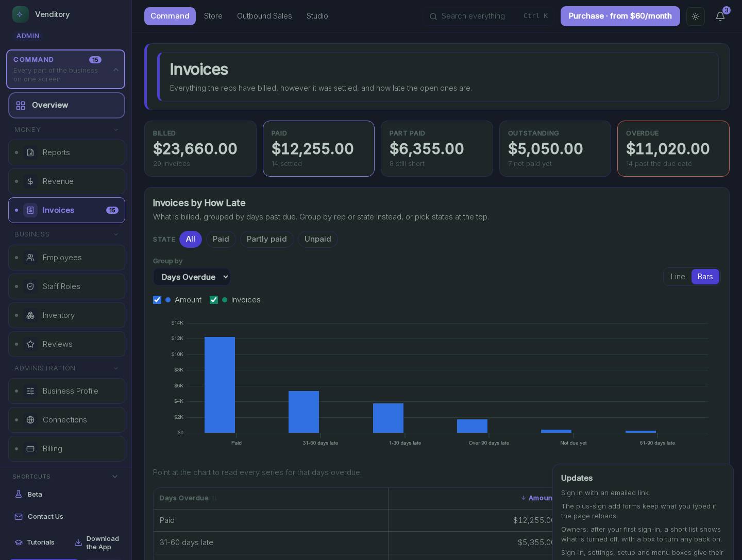Open the Staff Roles sidebar link
This screenshot has height=560, width=742.
click(66, 286)
